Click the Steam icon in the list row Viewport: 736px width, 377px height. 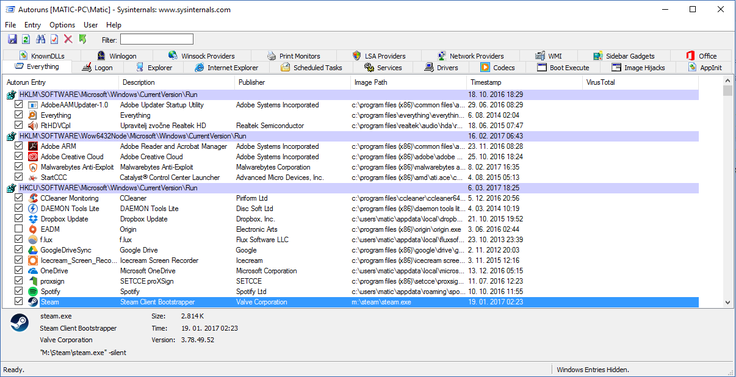tap(32, 302)
